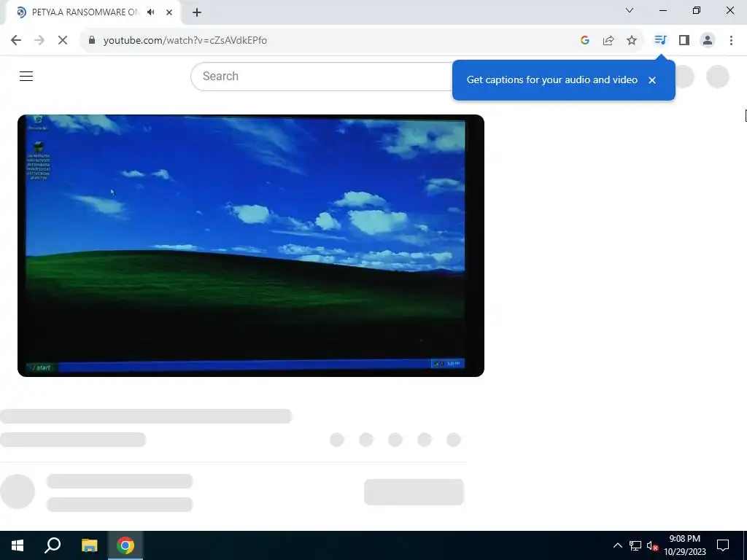Open the Windows Start menu
Viewport: 747px width, 560px height.
(18, 545)
